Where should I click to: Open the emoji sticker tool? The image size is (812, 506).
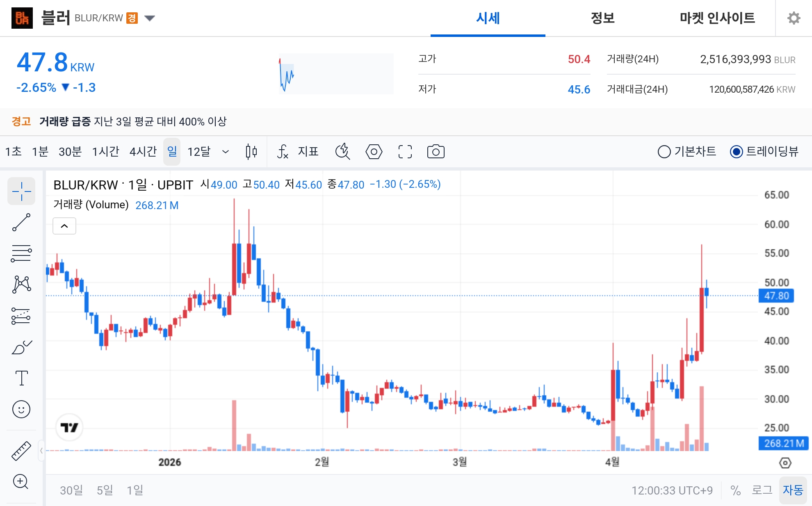click(21, 409)
